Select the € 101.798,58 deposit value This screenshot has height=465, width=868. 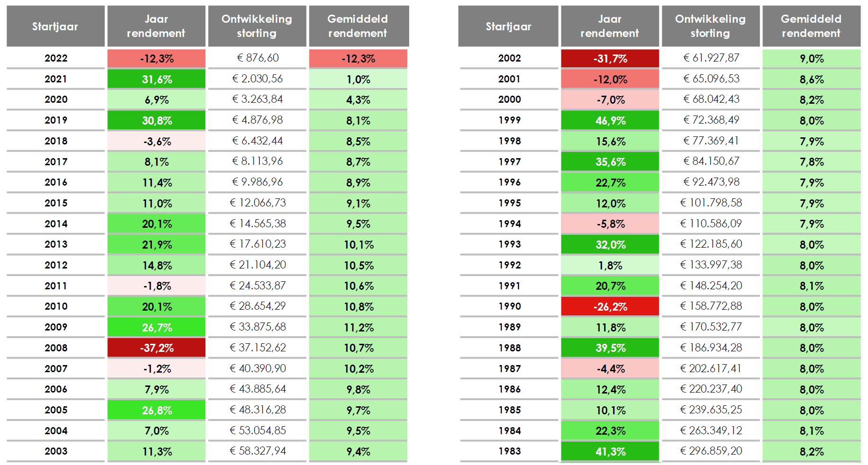710,203
